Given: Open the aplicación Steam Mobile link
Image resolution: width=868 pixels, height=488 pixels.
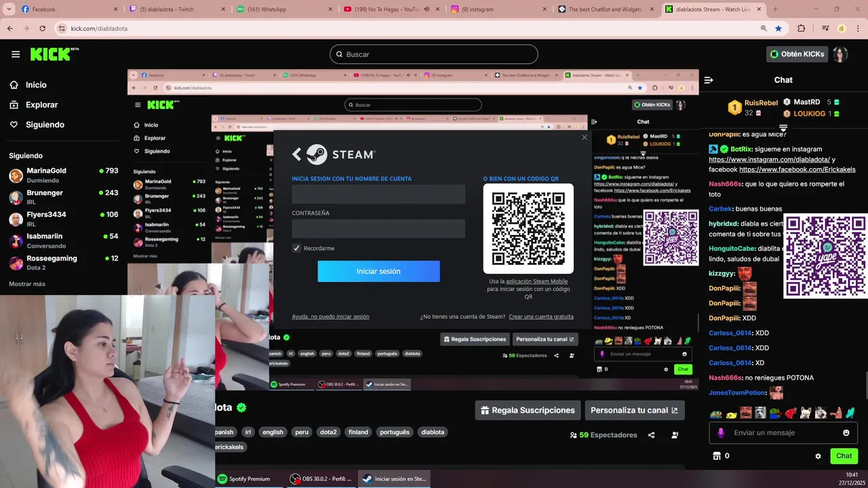Looking at the screenshot, I should point(536,281).
